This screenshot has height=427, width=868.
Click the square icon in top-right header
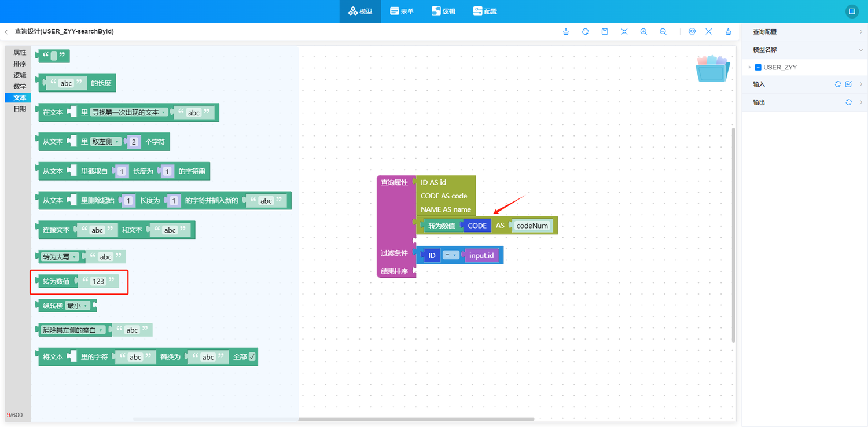(852, 11)
